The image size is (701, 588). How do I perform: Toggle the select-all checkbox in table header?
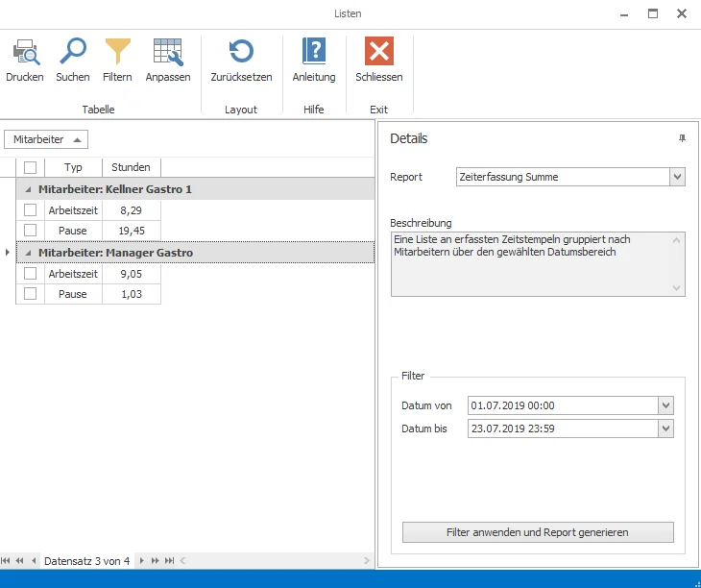[x=30, y=167]
